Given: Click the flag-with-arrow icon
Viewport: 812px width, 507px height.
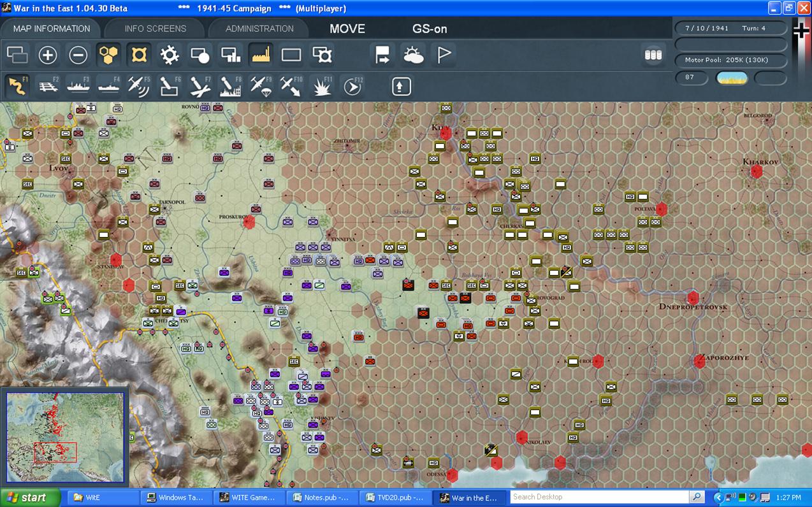Looking at the screenshot, I should [382, 55].
